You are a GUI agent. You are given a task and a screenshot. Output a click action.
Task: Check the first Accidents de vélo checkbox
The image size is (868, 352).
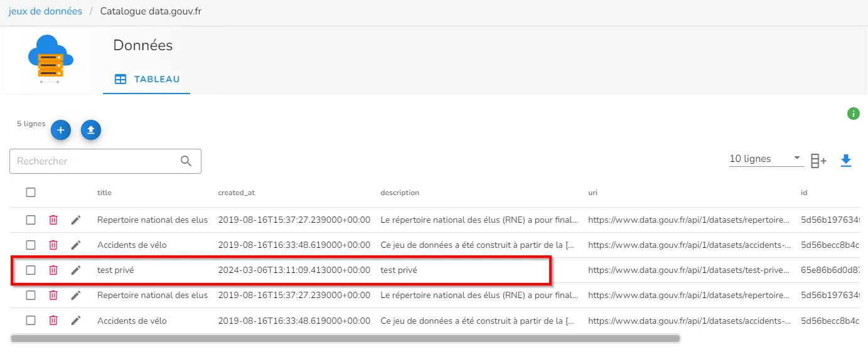click(x=31, y=245)
